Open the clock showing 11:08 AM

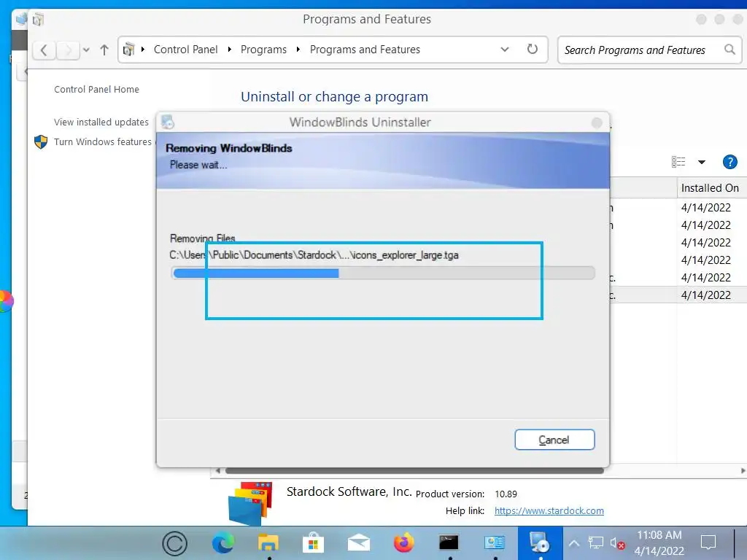pos(659,542)
